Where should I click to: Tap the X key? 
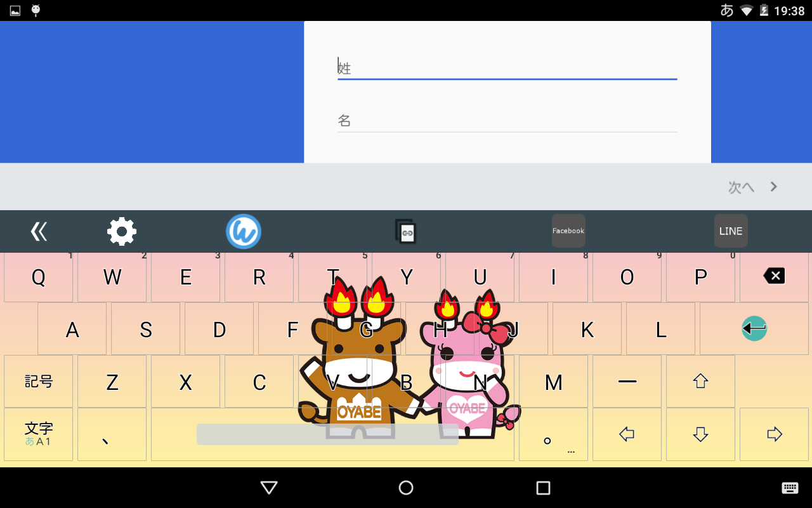[185, 381]
